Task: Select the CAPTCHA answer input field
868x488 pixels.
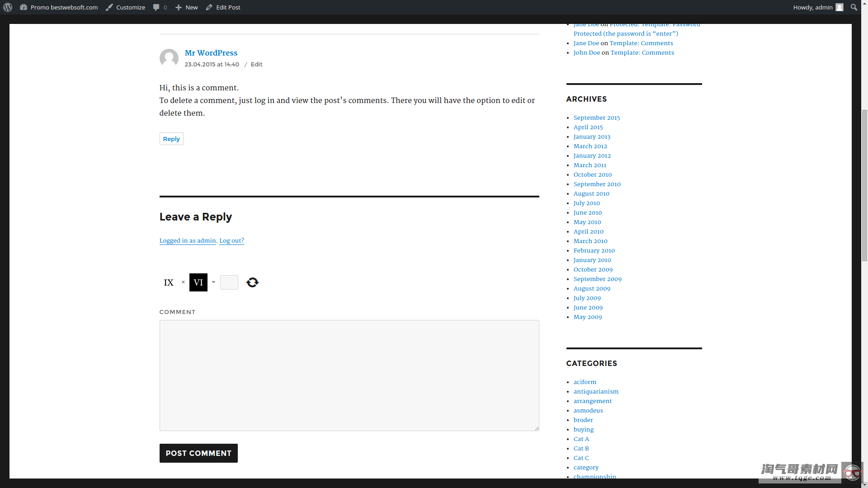Action: point(229,282)
